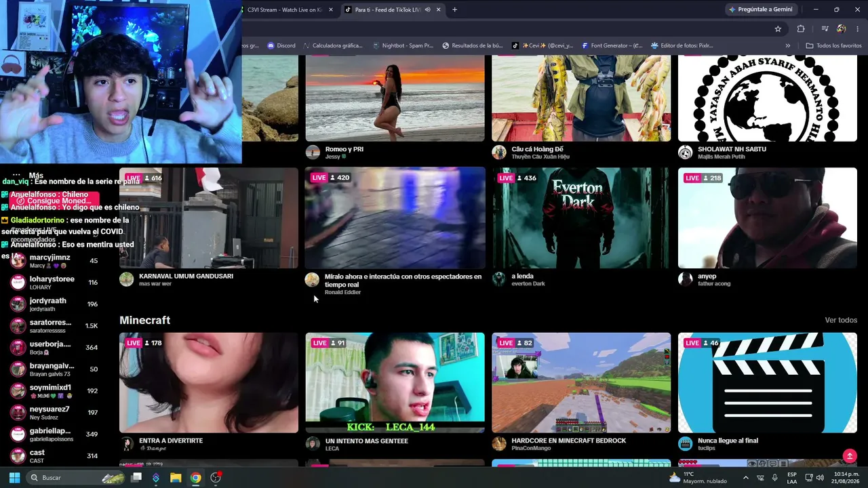Open the Discord bookmark
This screenshot has height=488, width=868.
pos(281,45)
